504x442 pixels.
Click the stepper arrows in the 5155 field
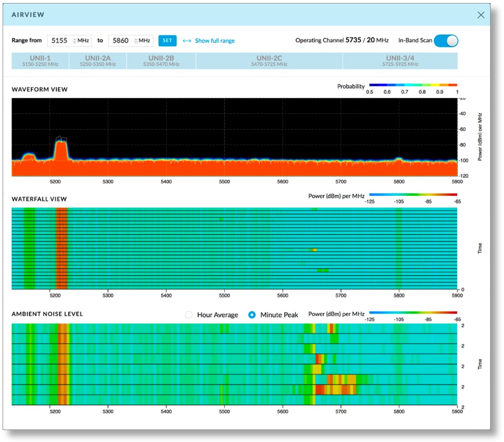pos(74,41)
